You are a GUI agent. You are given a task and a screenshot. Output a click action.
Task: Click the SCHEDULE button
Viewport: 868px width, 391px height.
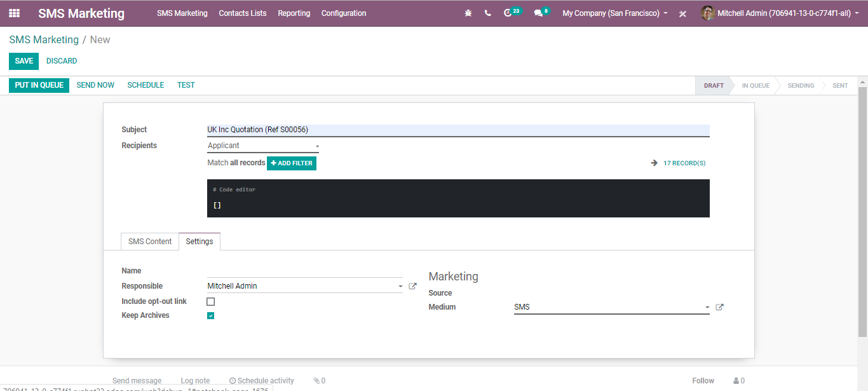pyautogui.click(x=146, y=85)
